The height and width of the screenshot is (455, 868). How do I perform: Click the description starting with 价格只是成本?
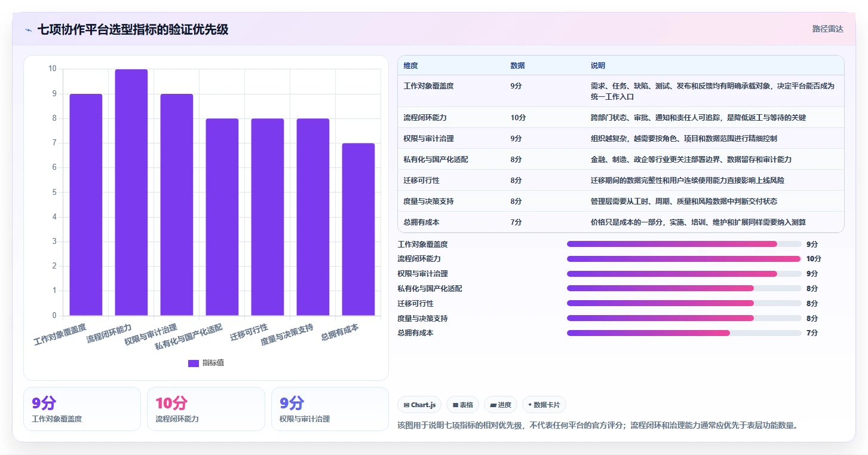698,222
